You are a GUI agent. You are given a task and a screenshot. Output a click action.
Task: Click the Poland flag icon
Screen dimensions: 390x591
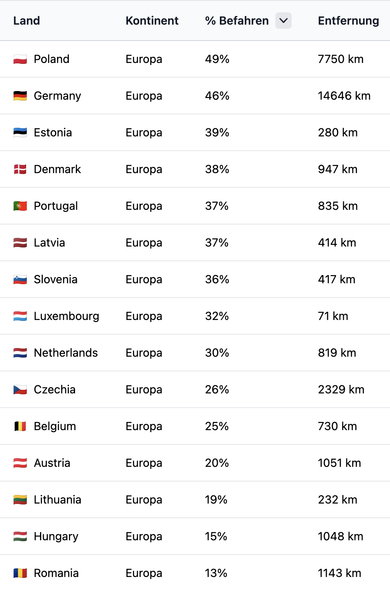(20, 59)
